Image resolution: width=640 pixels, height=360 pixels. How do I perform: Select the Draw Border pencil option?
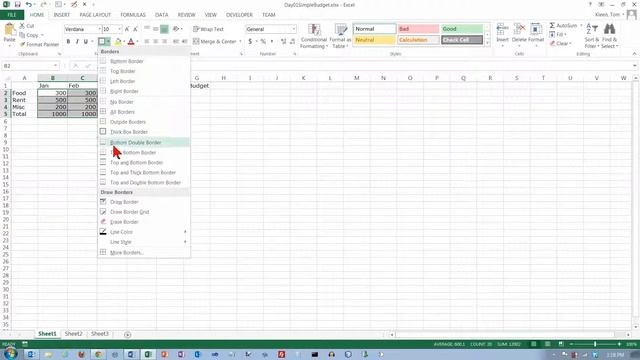point(144,202)
